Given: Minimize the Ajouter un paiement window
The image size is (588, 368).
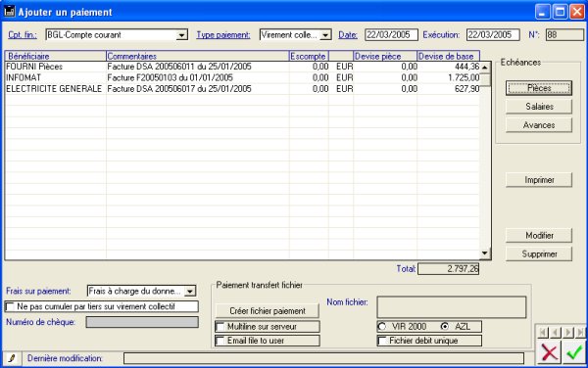Looking at the screenshot, I should tap(542, 12).
